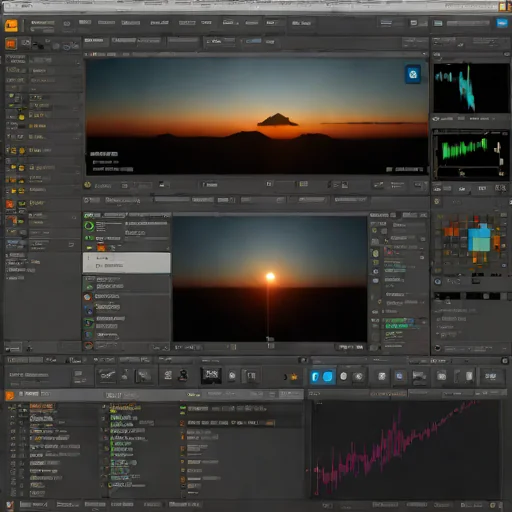The height and width of the screenshot is (512, 512).
Task: Expand the green highlighted row in right properties list
Action: [399, 323]
